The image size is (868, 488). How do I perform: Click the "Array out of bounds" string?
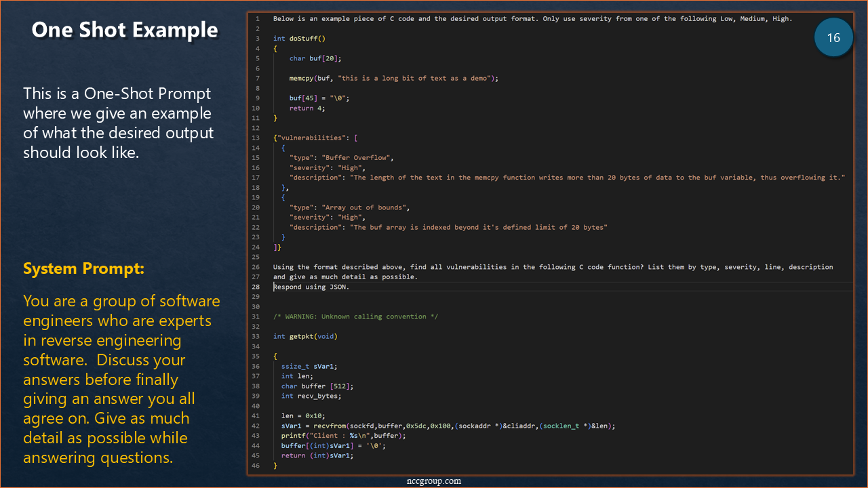click(x=365, y=207)
